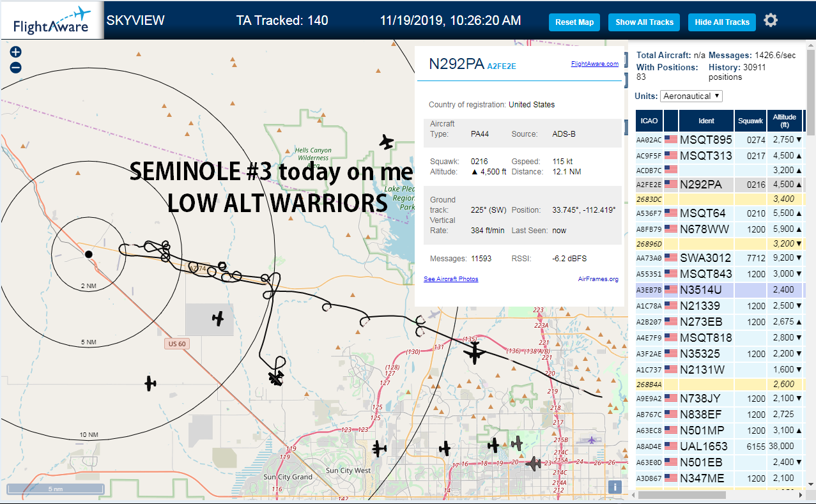Select the N738JY row

click(x=720, y=399)
